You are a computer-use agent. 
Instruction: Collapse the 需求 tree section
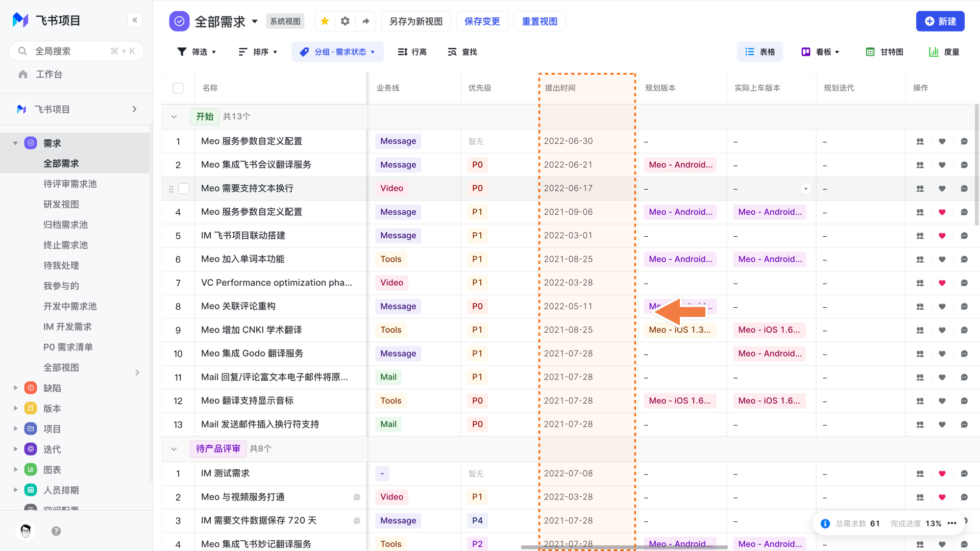15,143
